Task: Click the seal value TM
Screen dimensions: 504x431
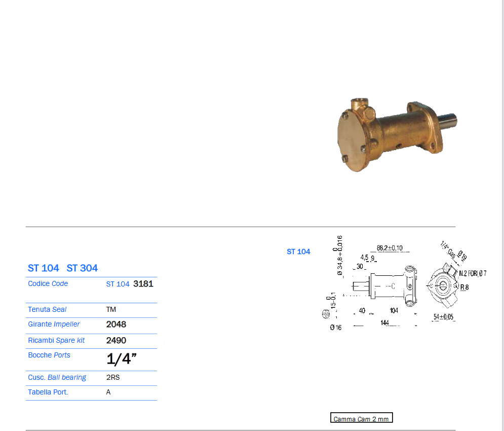Action: (111, 309)
